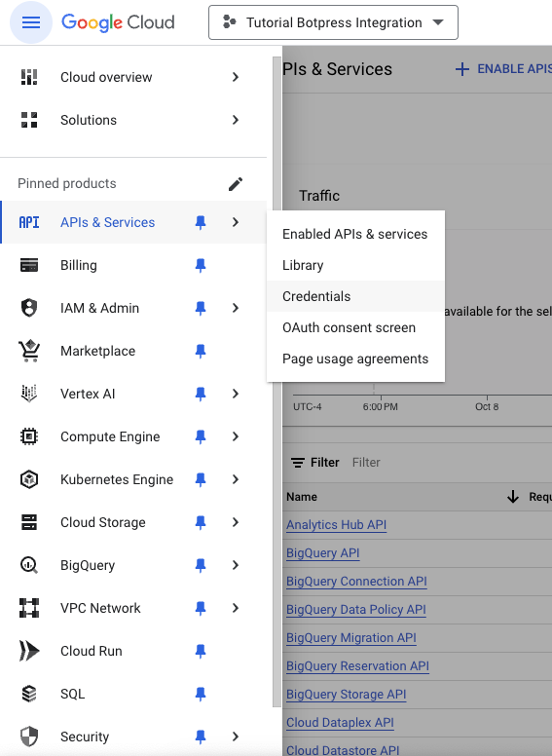The height and width of the screenshot is (756, 552).
Task: Expand the Compute Engine submenu arrow
Action: click(236, 436)
